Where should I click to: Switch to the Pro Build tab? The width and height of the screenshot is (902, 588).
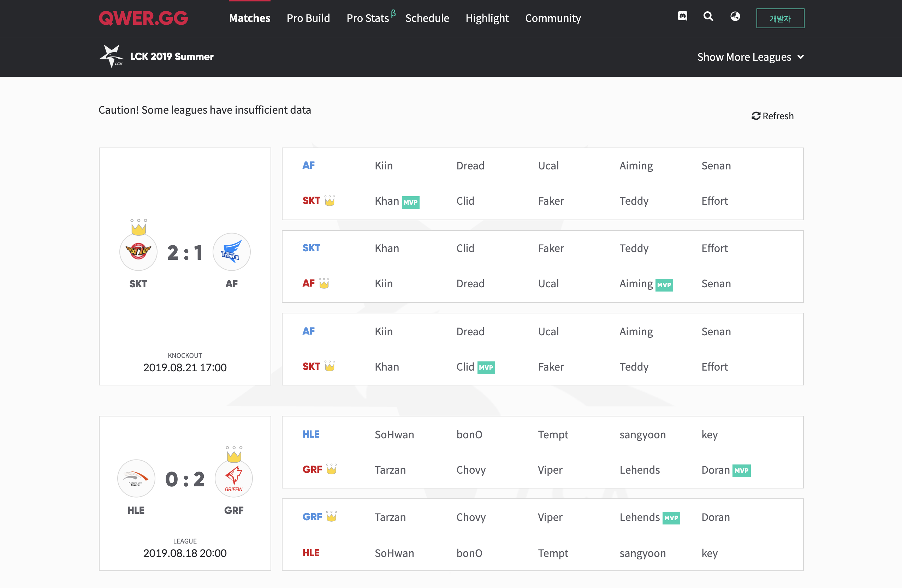pyautogui.click(x=308, y=18)
